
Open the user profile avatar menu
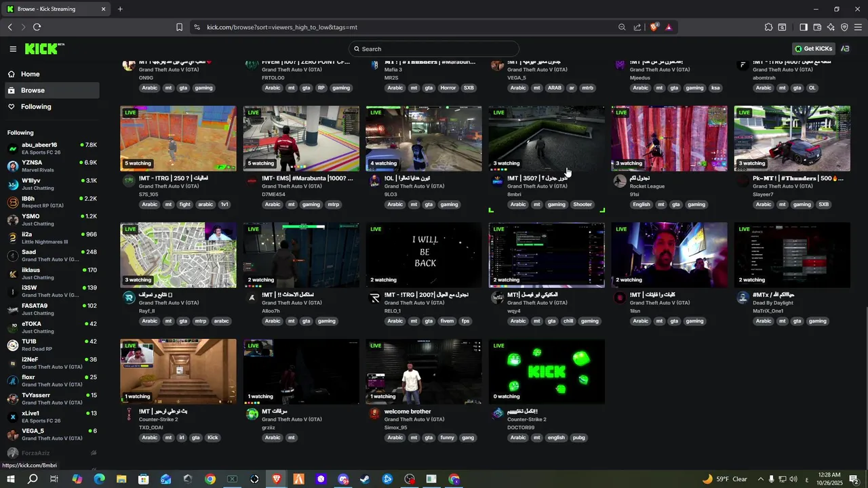tap(845, 49)
